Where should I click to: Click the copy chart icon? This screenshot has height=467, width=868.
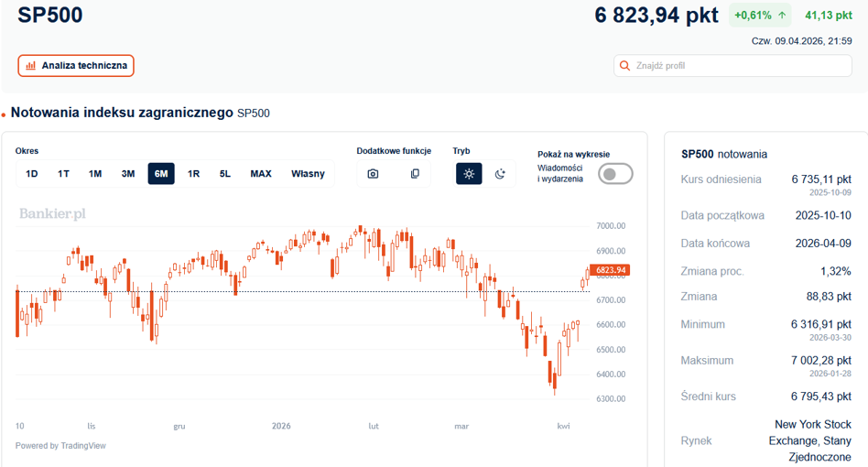(415, 174)
